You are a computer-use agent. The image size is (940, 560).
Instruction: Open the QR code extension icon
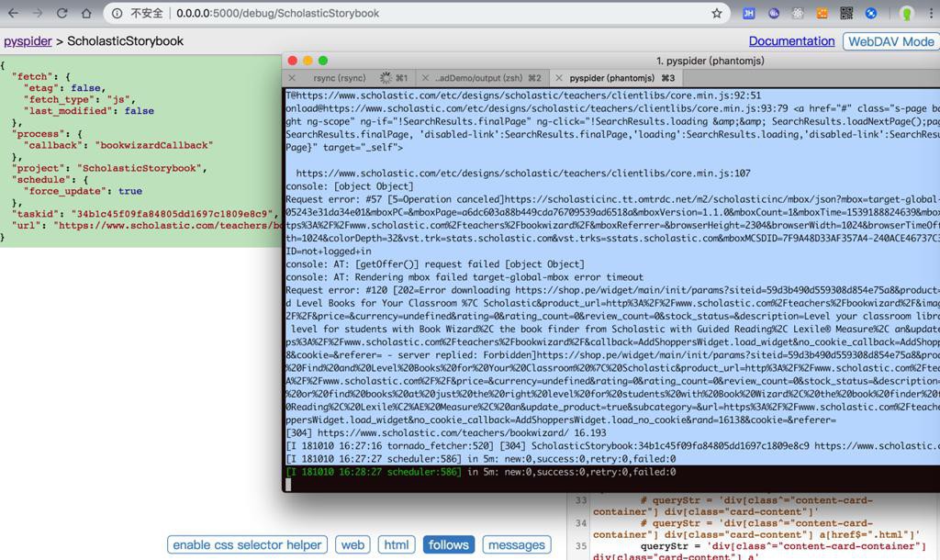point(845,13)
